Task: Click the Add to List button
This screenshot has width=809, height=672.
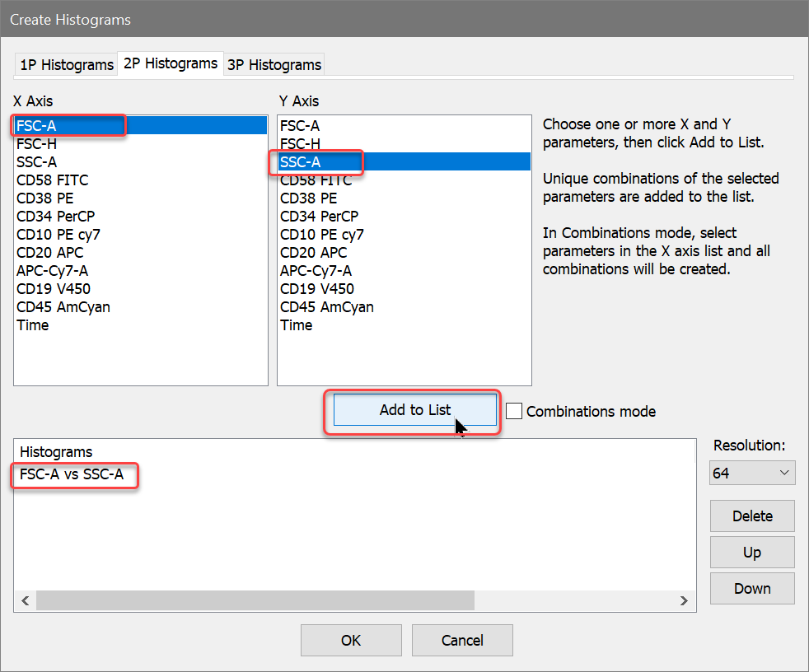Action: pyautogui.click(x=414, y=410)
